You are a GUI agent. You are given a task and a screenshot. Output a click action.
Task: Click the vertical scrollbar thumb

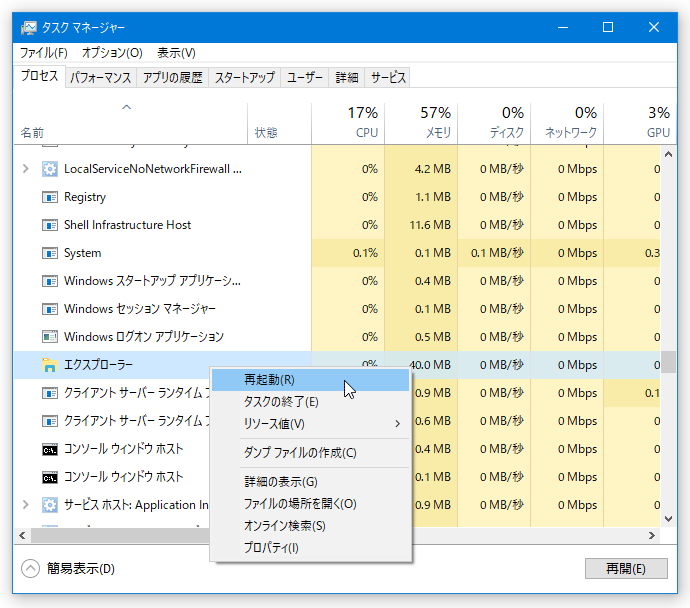click(668, 362)
